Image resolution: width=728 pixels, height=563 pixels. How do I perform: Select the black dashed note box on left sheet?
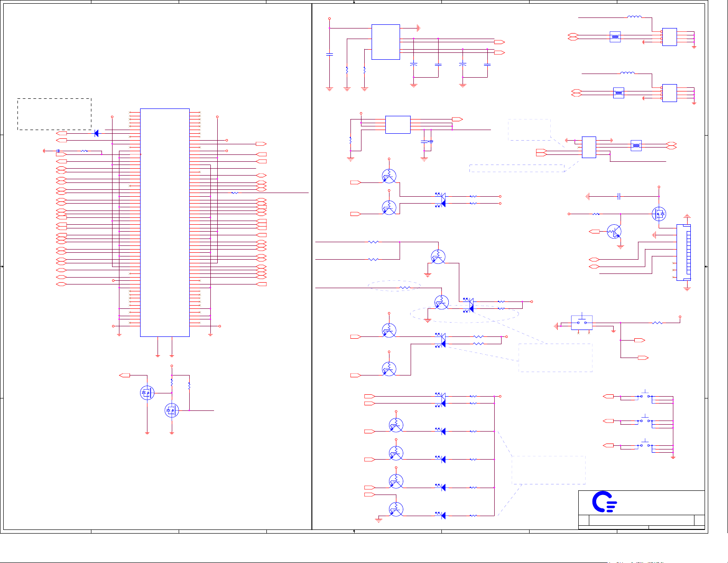(x=54, y=114)
